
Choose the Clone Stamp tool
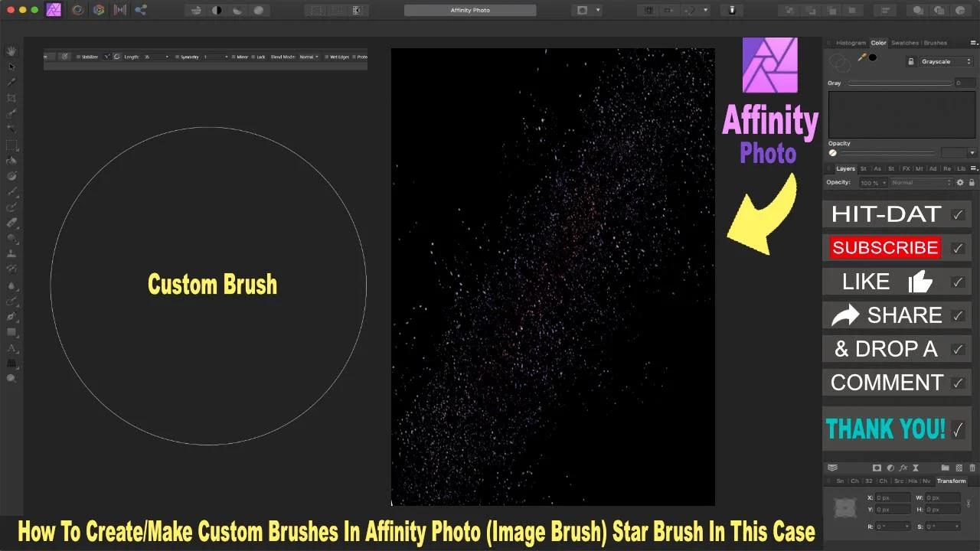11,254
